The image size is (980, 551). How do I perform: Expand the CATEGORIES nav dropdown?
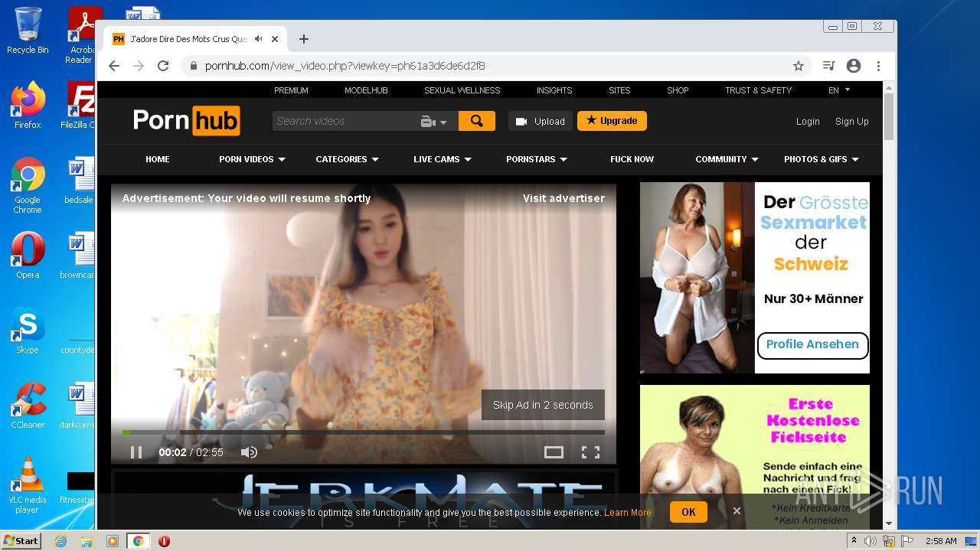pyautogui.click(x=348, y=159)
